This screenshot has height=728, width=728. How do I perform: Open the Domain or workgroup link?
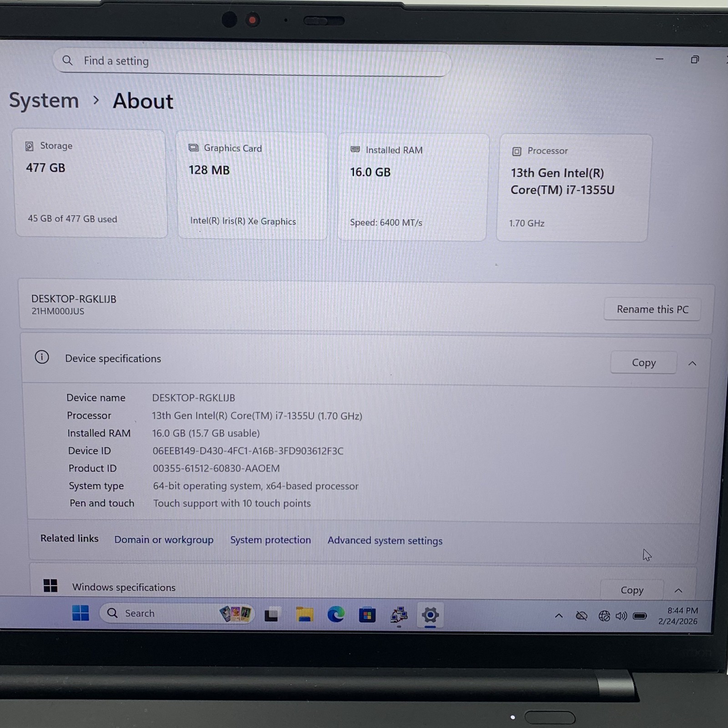click(164, 540)
